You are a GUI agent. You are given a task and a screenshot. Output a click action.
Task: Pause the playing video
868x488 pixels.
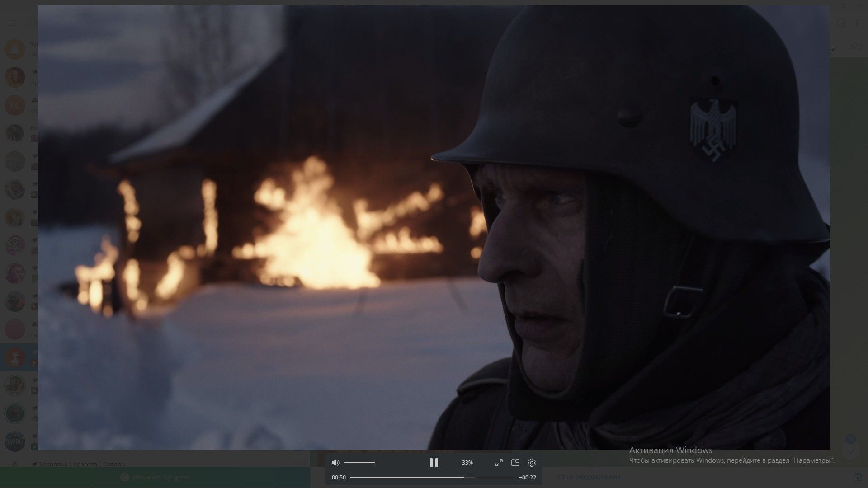[434, 463]
